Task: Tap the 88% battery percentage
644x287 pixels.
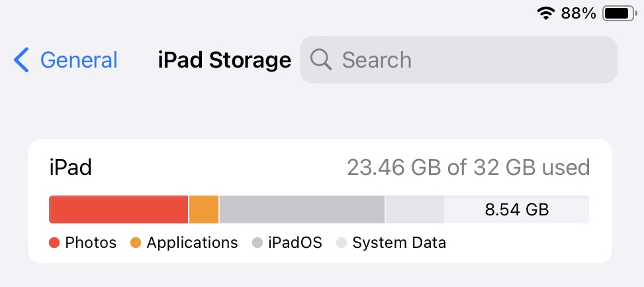Action: (x=578, y=13)
